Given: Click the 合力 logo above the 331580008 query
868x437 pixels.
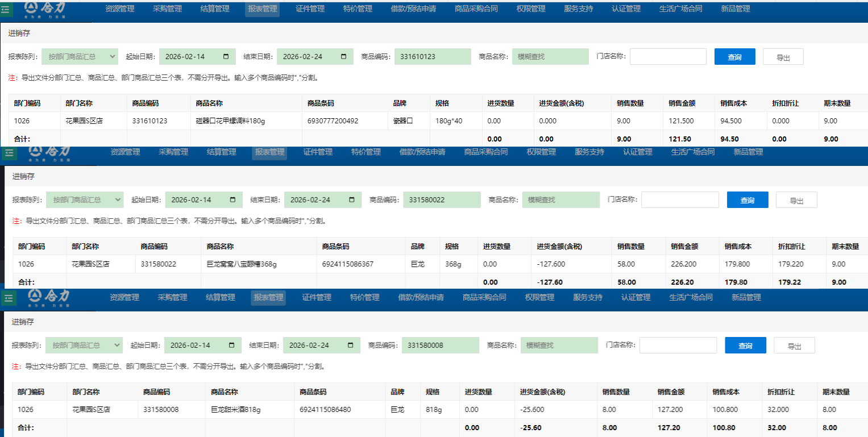Looking at the screenshot, I should (51, 298).
